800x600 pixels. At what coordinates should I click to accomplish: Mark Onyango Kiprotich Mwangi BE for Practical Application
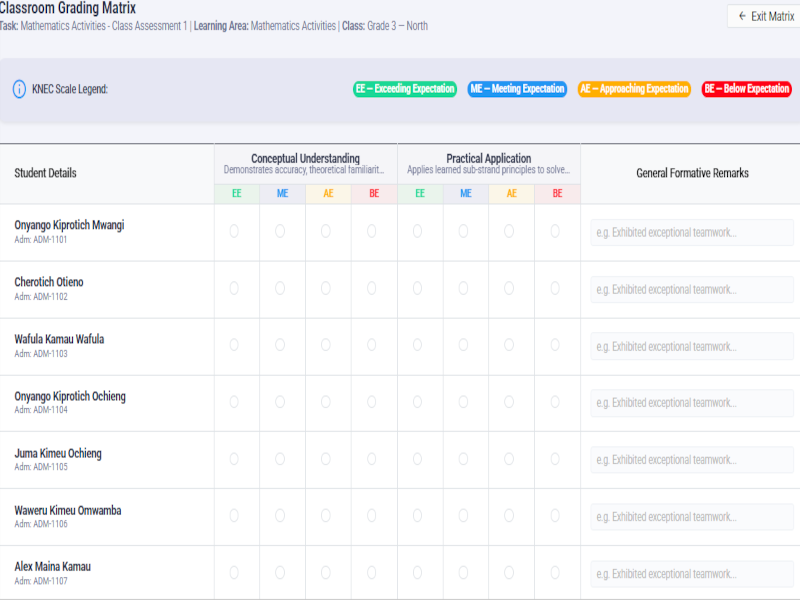(555, 231)
